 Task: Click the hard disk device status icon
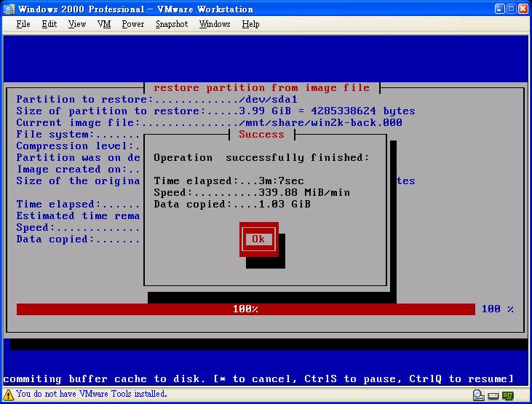click(x=493, y=396)
